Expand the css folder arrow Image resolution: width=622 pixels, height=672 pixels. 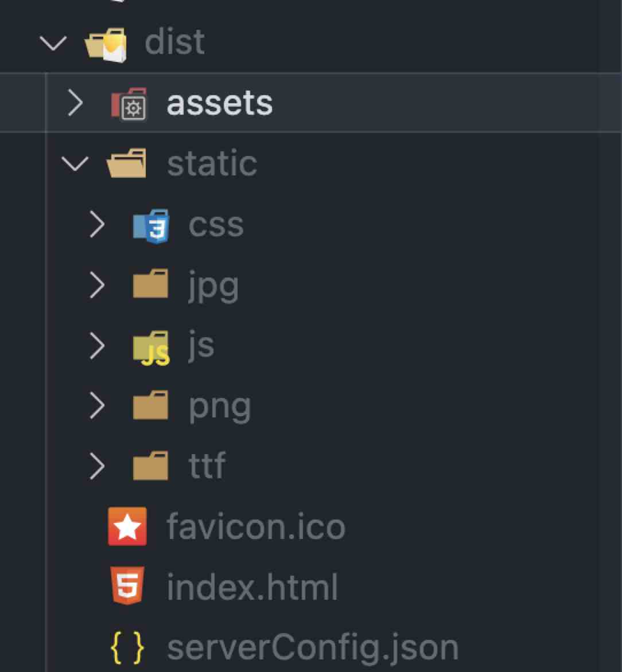(x=98, y=225)
